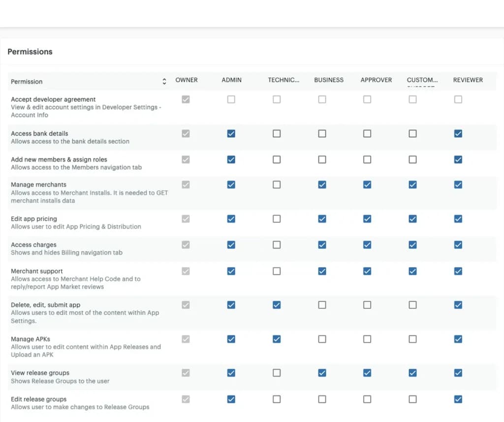Uncheck Customer column for Edit app pricing
The height and width of the screenshot is (422, 504).
413,219
